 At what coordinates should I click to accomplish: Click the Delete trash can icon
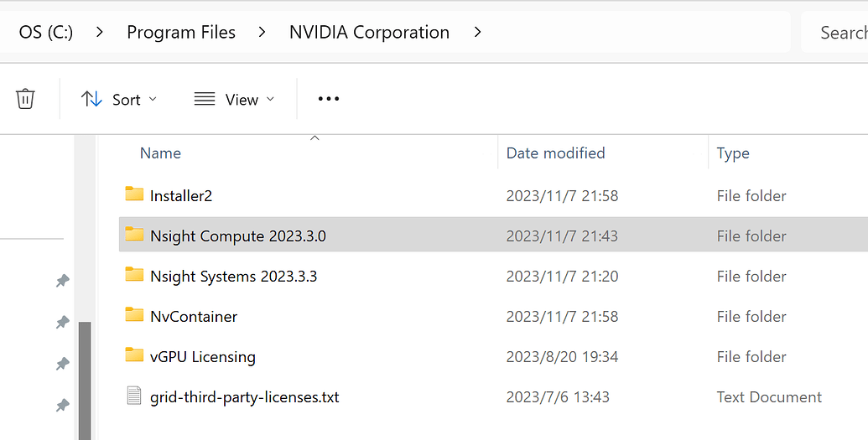[x=25, y=99]
